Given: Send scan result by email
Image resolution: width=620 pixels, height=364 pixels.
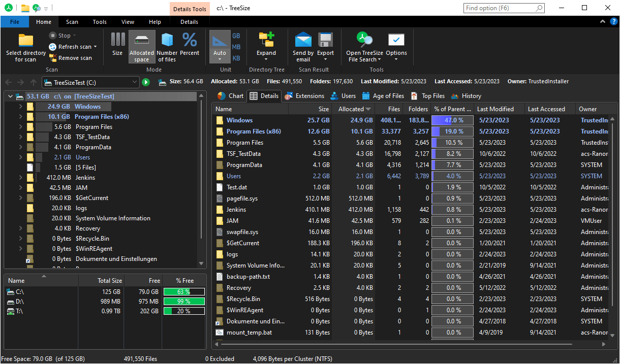Looking at the screenshot, I should pos(303,47).
